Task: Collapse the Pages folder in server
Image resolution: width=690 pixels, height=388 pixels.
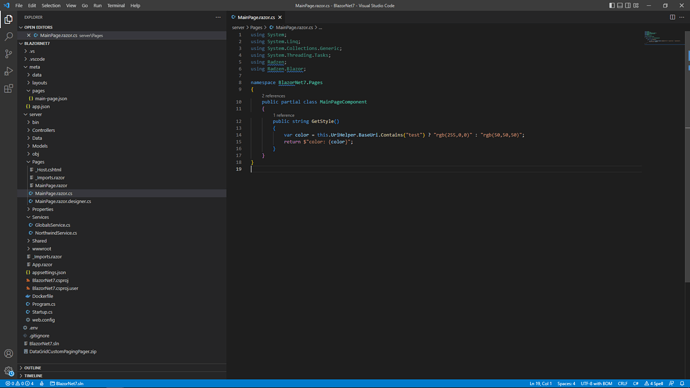Action: tap(38, 162)
